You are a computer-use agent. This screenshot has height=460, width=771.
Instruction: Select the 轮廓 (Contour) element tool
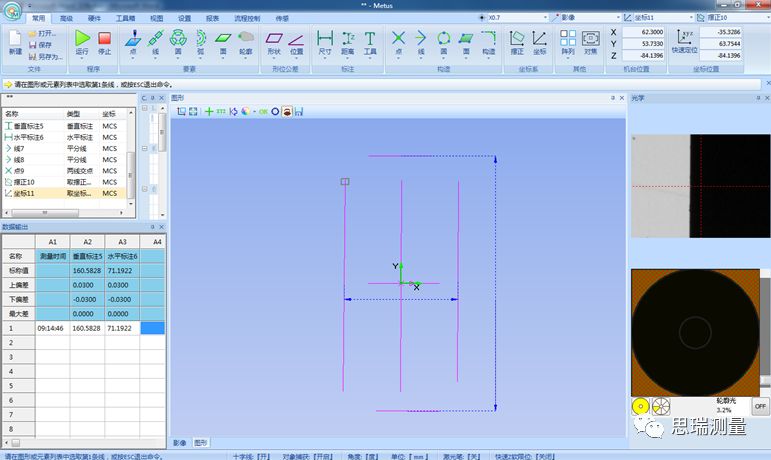245,41
